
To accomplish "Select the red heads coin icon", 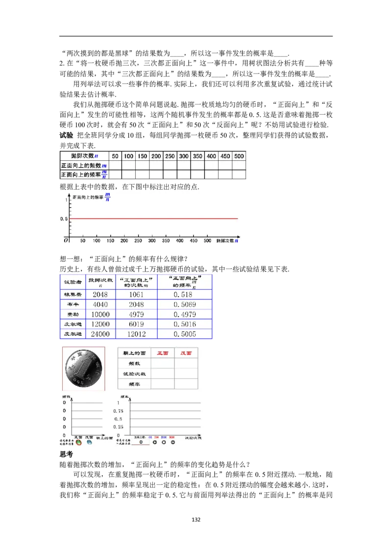I will coord(78,442).
